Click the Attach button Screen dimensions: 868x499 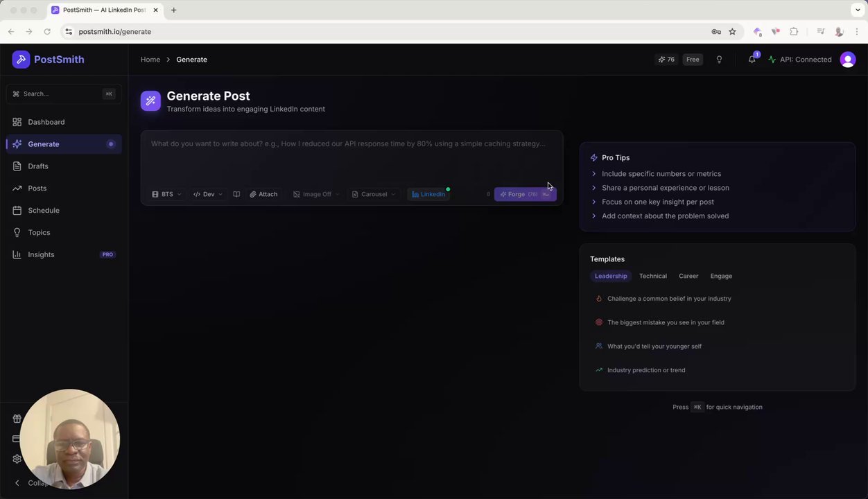[263, 194]
